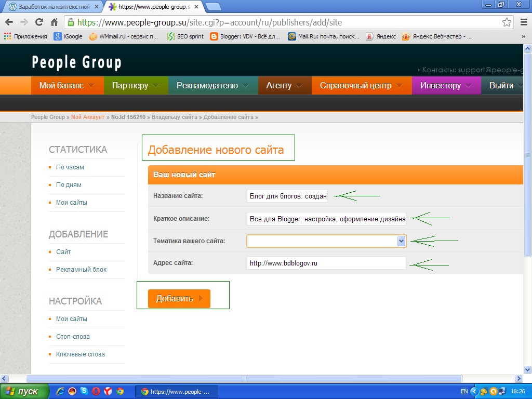Open Мои сайты under Настройка
Image resolution: width=532 pixels, height=399 pixels.
pyautogui.click(x=72, y=319)
